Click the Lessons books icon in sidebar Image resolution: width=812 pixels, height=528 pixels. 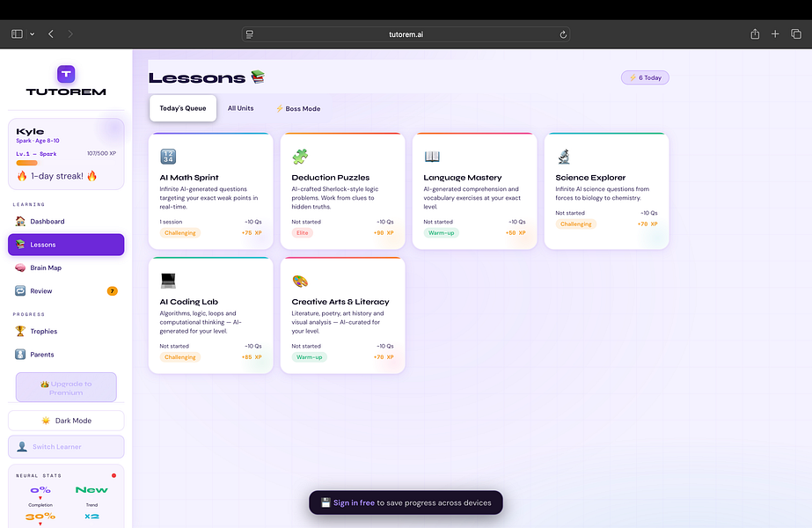20,245
